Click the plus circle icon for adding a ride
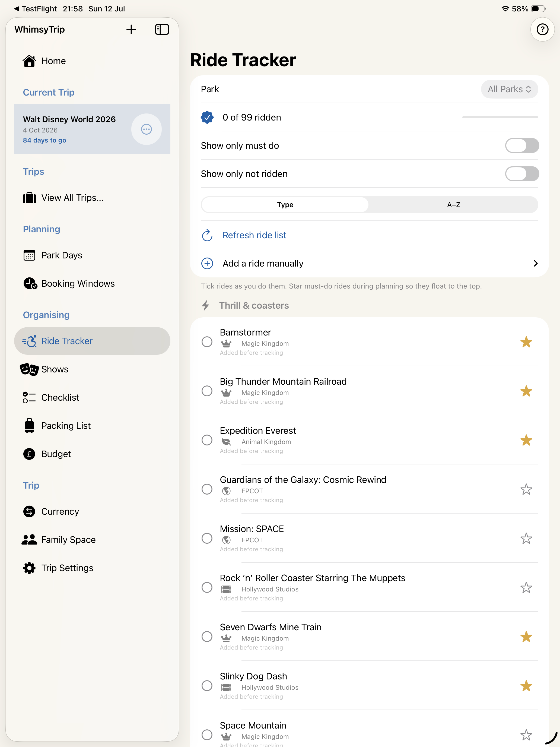Screen dimensions: 560x747 pos(207,263)
